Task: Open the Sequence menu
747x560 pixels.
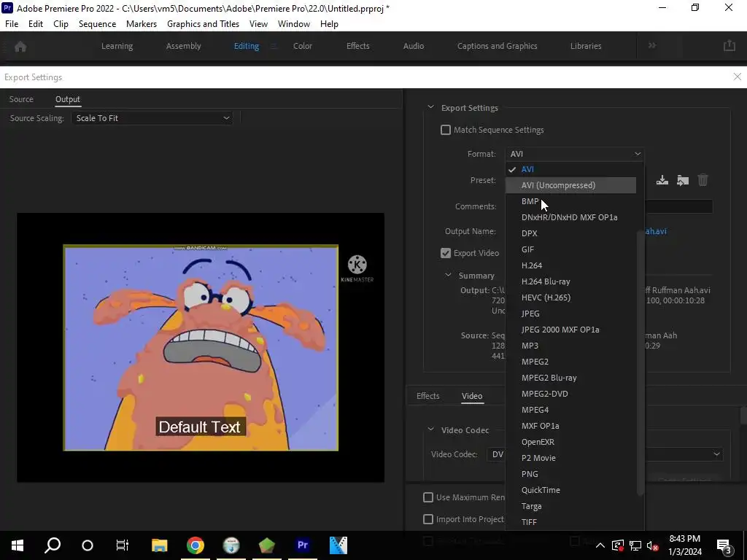Action: [x=97, y=24]
